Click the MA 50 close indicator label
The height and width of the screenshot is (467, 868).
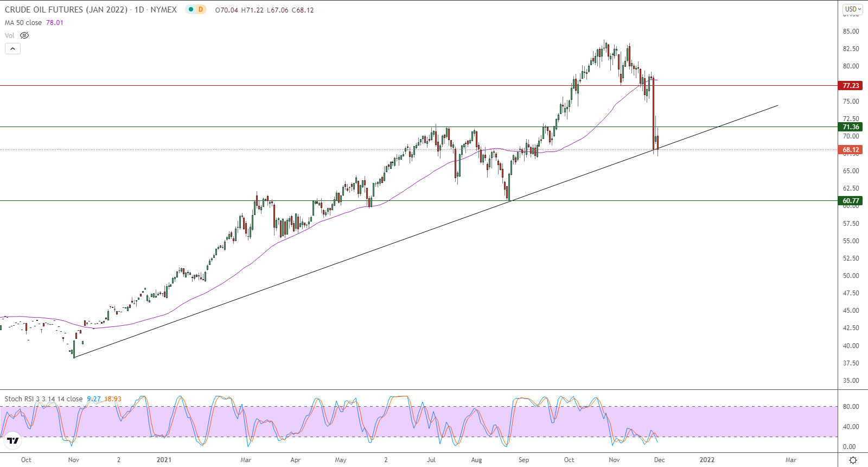point(23,23)
